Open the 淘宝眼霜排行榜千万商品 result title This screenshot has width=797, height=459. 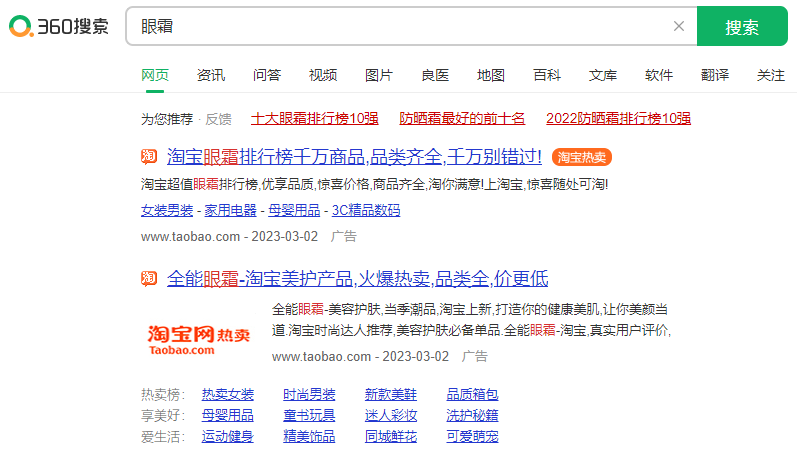[354, 157]
